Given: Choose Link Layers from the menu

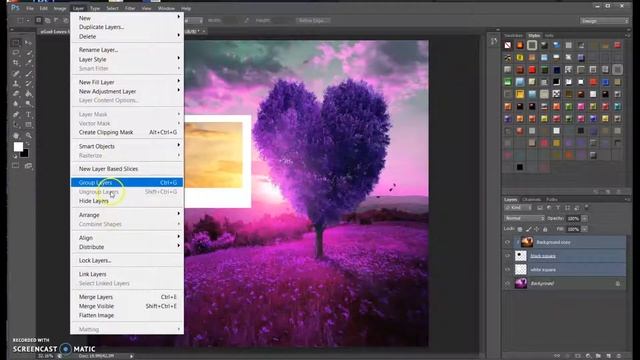Looking at the screenshot, I should pyautogui.click(x=127, y=274).
